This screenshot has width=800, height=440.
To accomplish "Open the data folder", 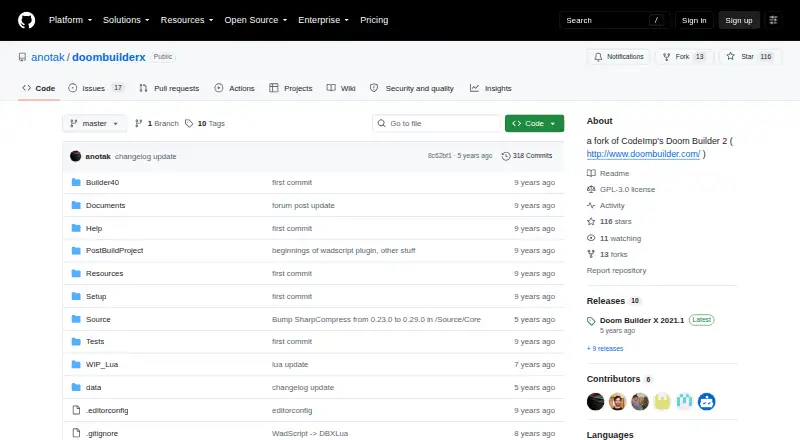I will coord(93,387).
